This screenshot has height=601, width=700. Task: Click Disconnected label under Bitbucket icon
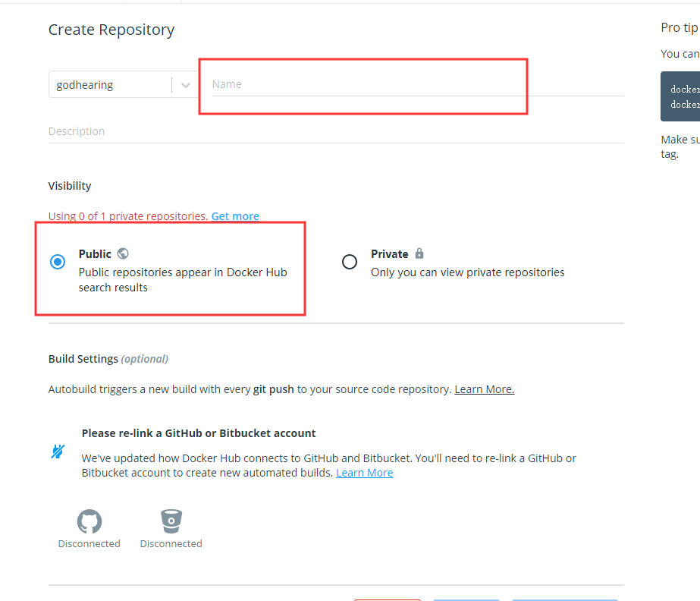point(171,543)
